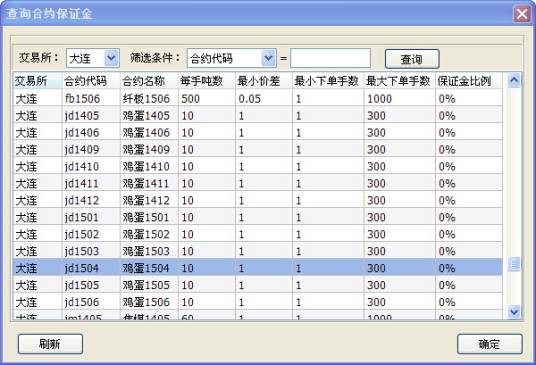This screenshot has width=536, height=365.
Task: Sort by 交易所 column header
Action: pos(38,81)
